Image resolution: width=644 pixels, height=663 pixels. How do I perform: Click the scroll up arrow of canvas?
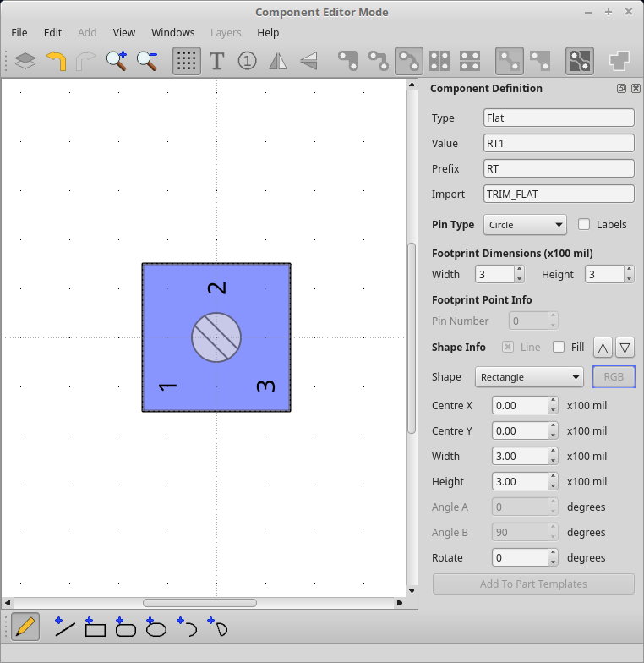[x=412, y=85]
